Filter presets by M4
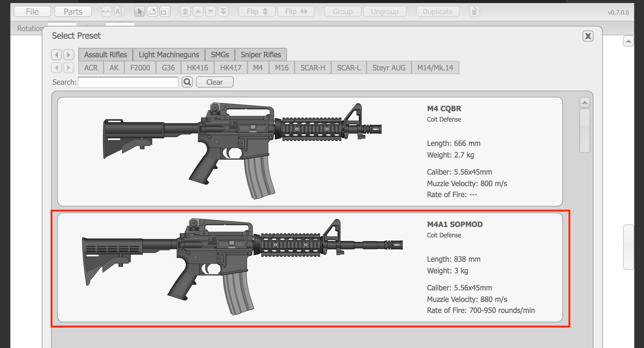 pyautogui.click(x=258, y=68)
